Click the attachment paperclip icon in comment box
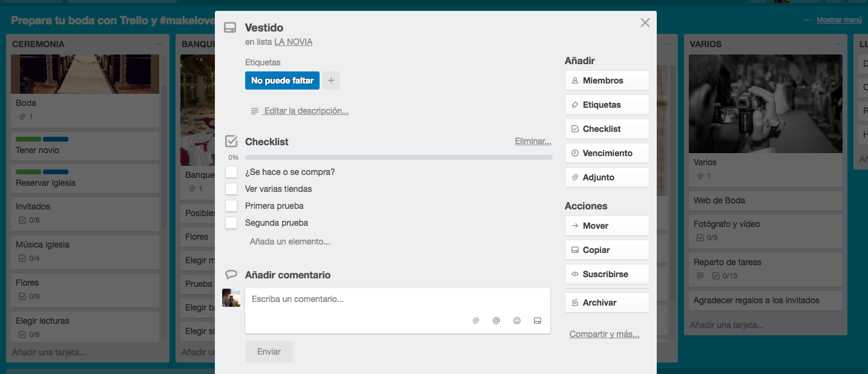This screenshot has height=374, width=868. [x=476, y=321]
